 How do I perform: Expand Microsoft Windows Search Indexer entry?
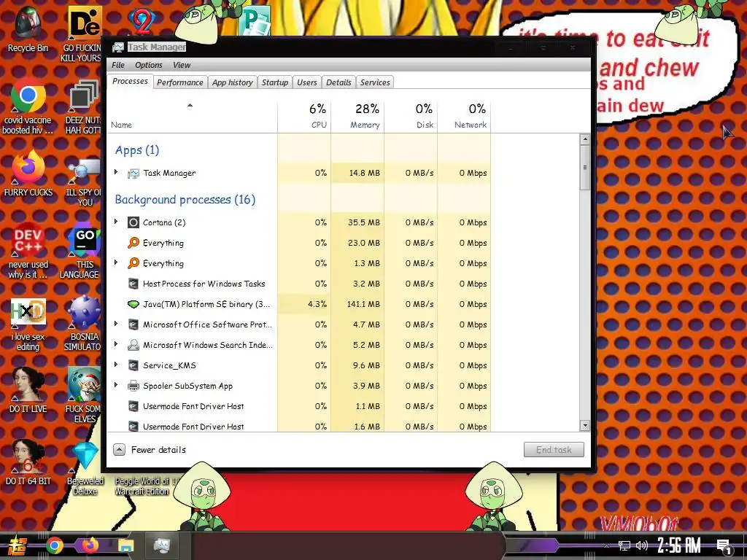[116, 344]
